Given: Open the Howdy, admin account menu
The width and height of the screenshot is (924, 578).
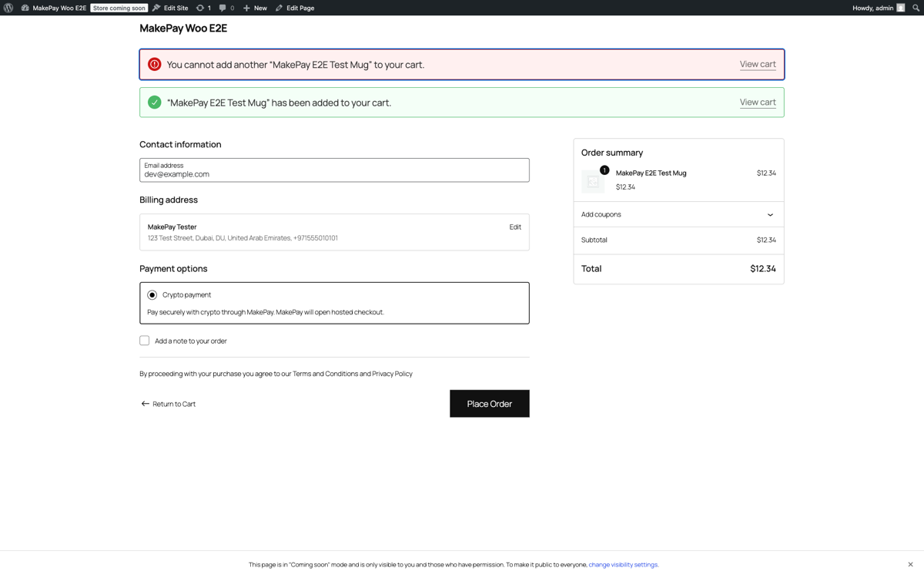Looking at the screenshot, I should coord(879,8).
